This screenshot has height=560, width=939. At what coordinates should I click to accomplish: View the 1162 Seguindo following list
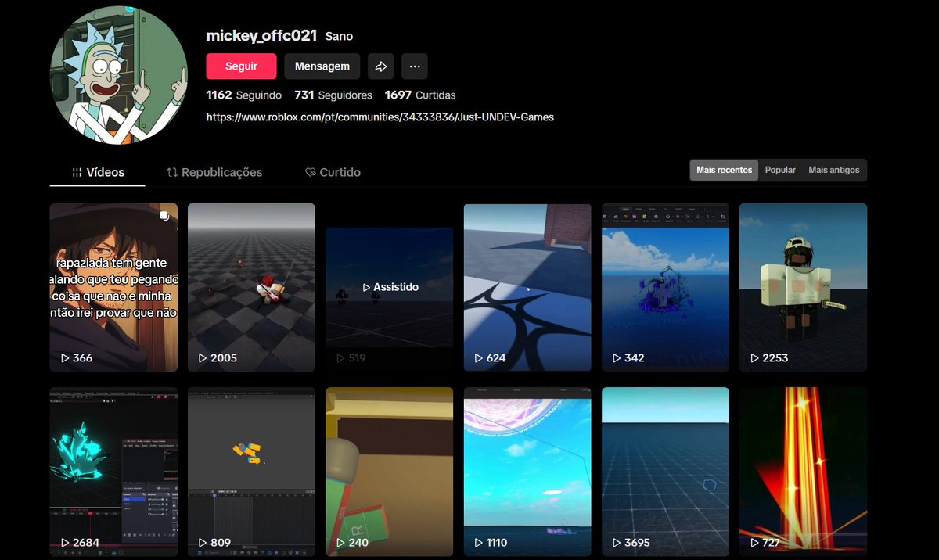(x=243, y=95)
